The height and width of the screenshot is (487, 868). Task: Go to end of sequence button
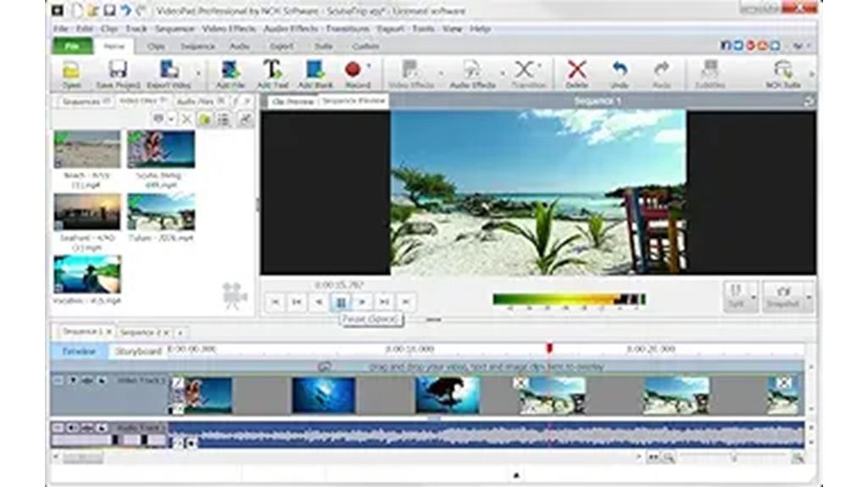tap(406, 302)
